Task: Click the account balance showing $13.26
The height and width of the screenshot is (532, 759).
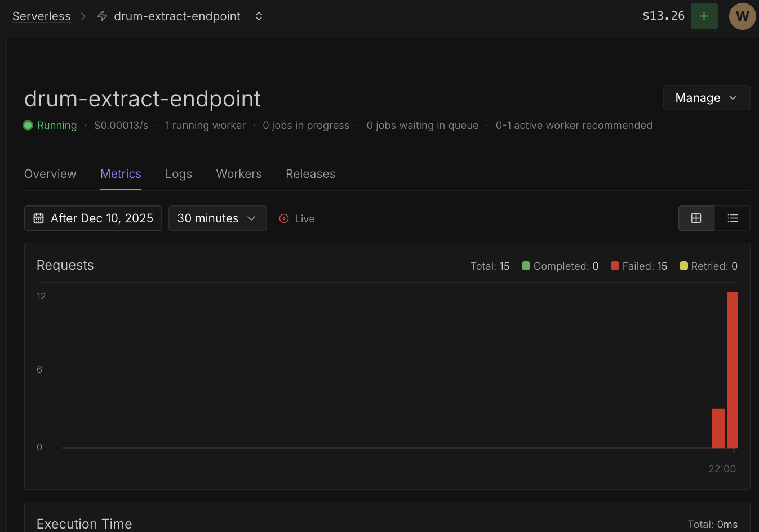Action: pyautogui.click(x=663, y=16)
